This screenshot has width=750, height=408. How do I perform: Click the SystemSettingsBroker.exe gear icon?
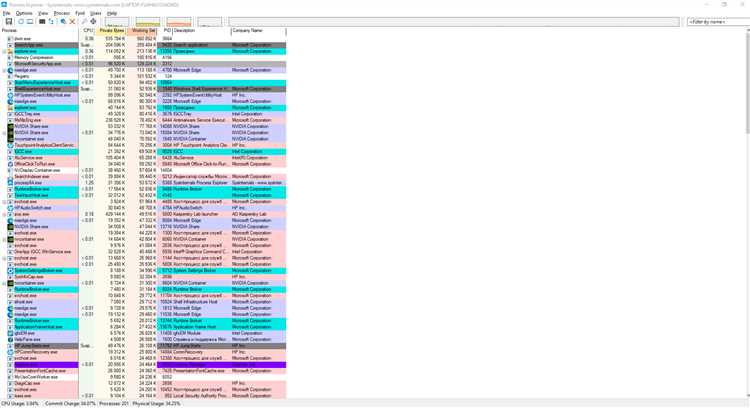[10, 271]
